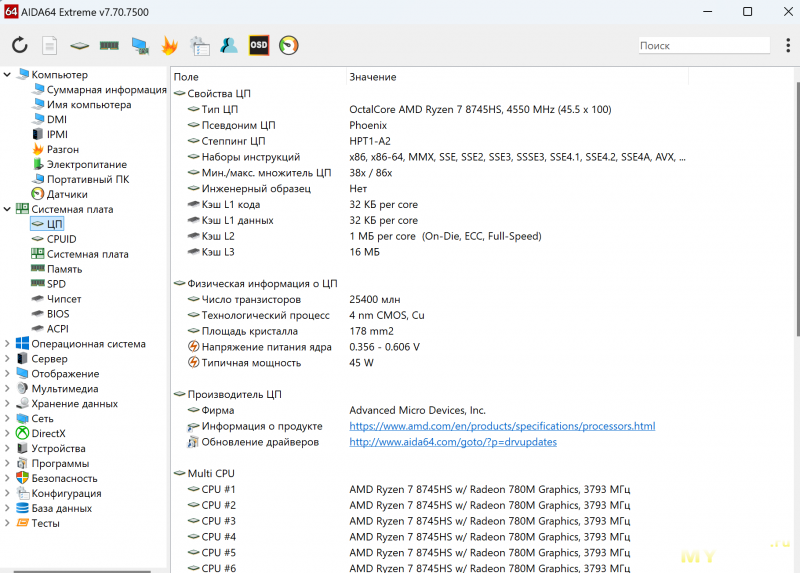This screenshot has width=800, height=573.
Task: Click the Конфигурация category icon
Action: point(22,493)
